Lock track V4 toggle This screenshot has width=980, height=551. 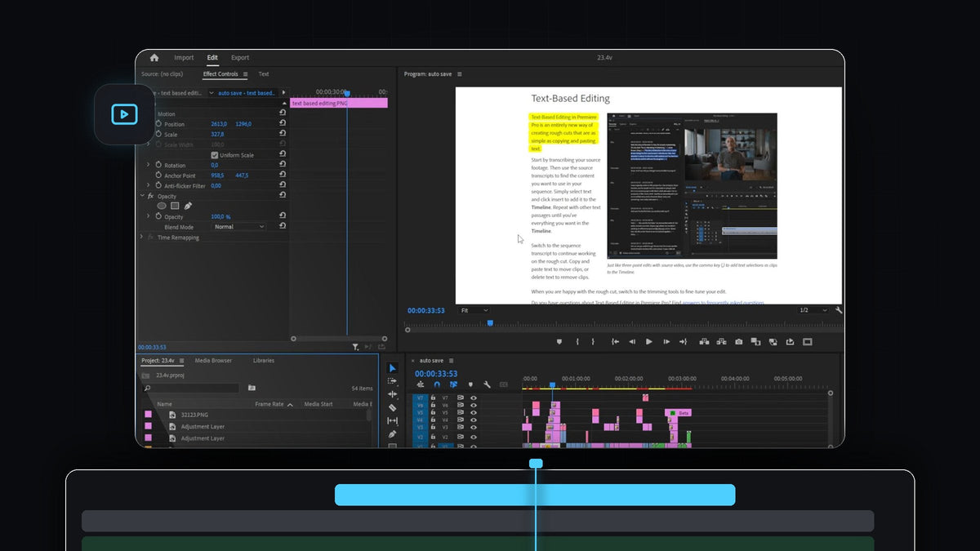coord(433,420)
